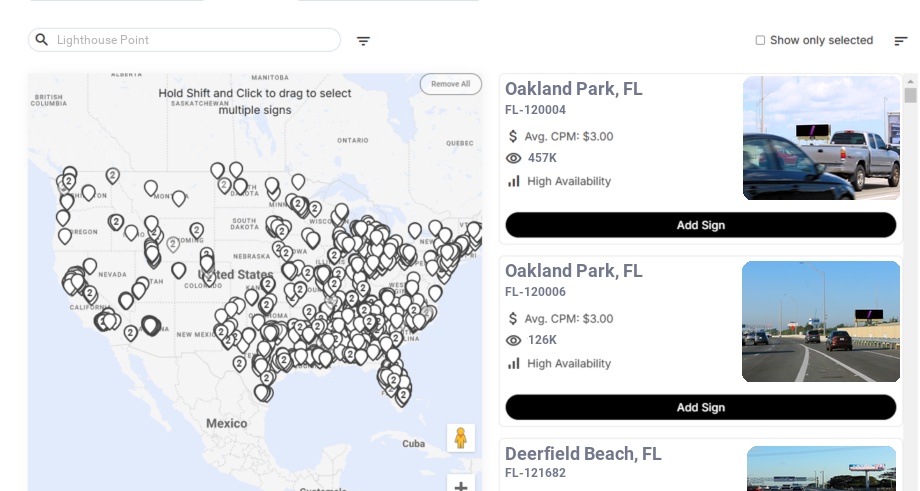This screenshot has width=920, height=491.
Task: Select the first Oakland Park, FL heading
Action: (x=573, y=89)
